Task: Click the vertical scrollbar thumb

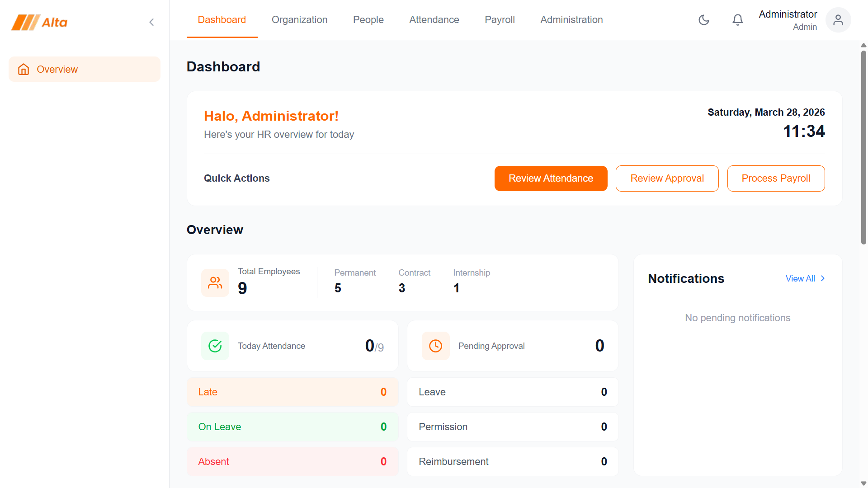Action: [x=863, y=147]
